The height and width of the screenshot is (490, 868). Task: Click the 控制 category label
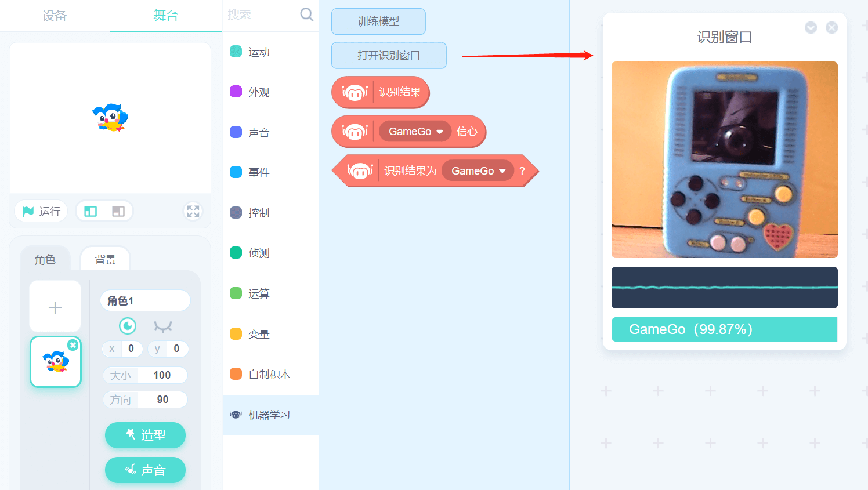pos(259,213)
